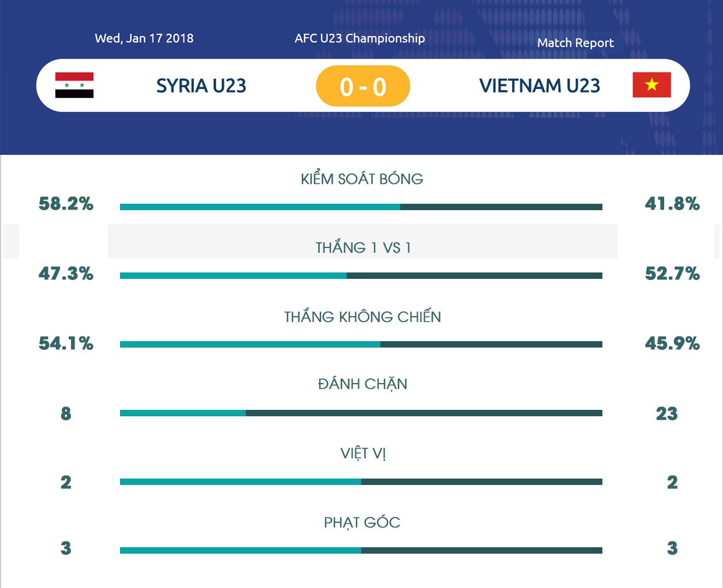Click Vietnam's 41.8% possession value
The height and width of the screenshot is (588, 723).
[x=672, y=204]
